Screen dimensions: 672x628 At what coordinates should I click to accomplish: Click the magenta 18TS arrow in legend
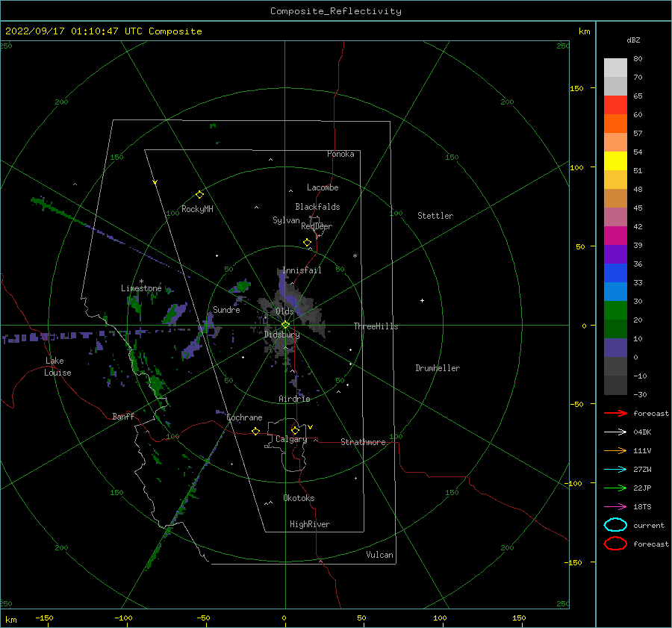[x=615, y=507]
